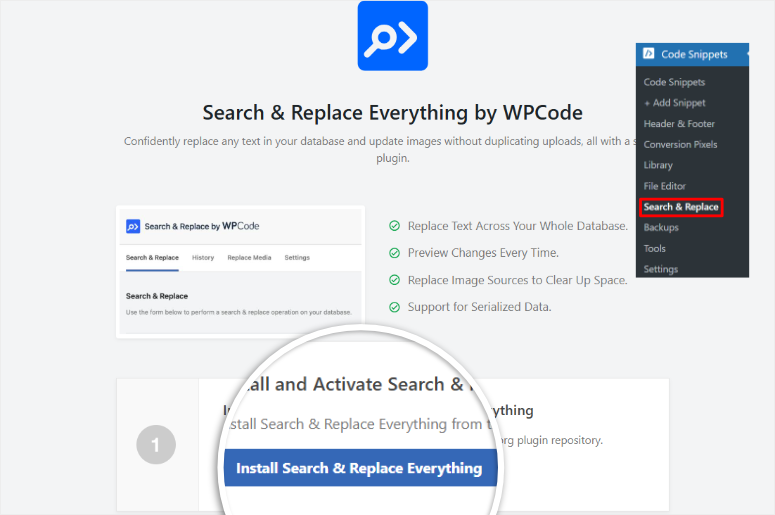The height and width of the screenshot is (515, 775).
Task: Click checkmark icon beside Support for Serialized Data
Action: pyautogui.click(x=394, y=307)
